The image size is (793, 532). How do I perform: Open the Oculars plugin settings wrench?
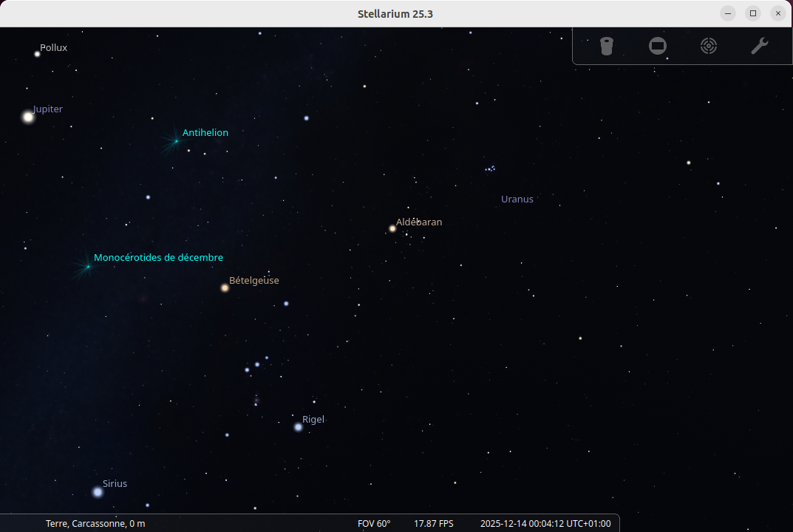coord(759,46)
